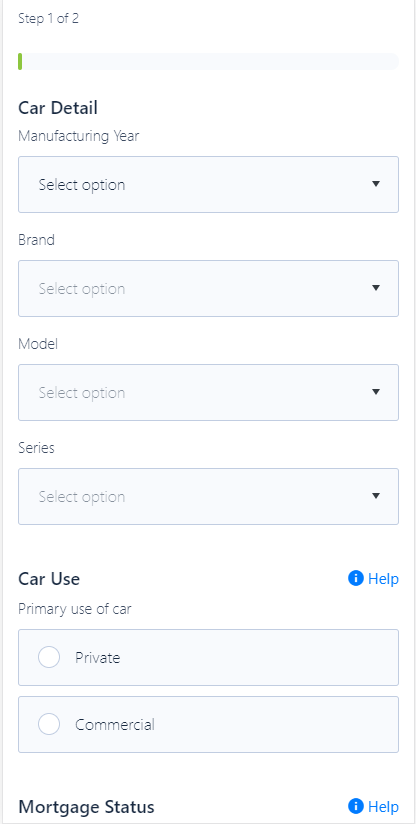Open the Brand select option field
The image size is (416, 824).
coord(209,289)
